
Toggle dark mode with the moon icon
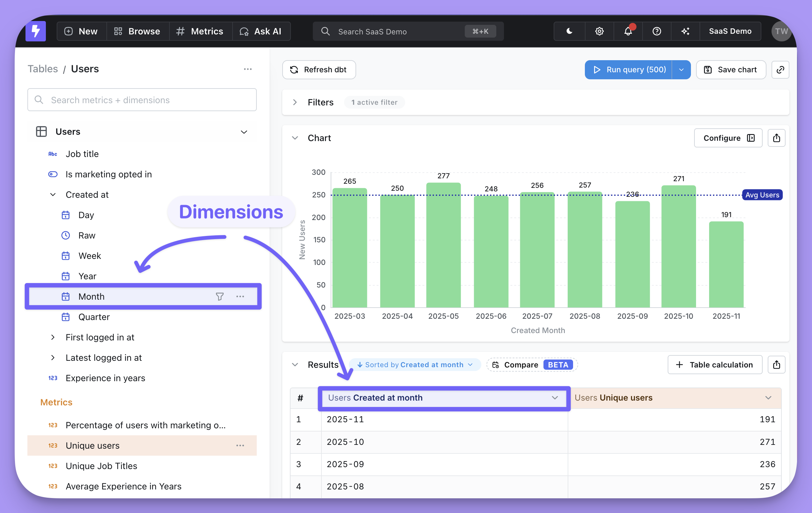569,31
